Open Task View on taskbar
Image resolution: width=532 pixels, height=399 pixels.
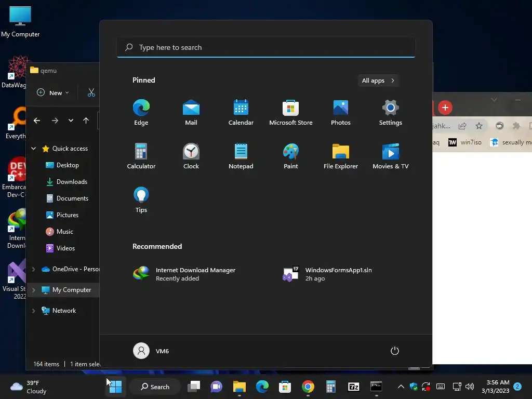194,387
